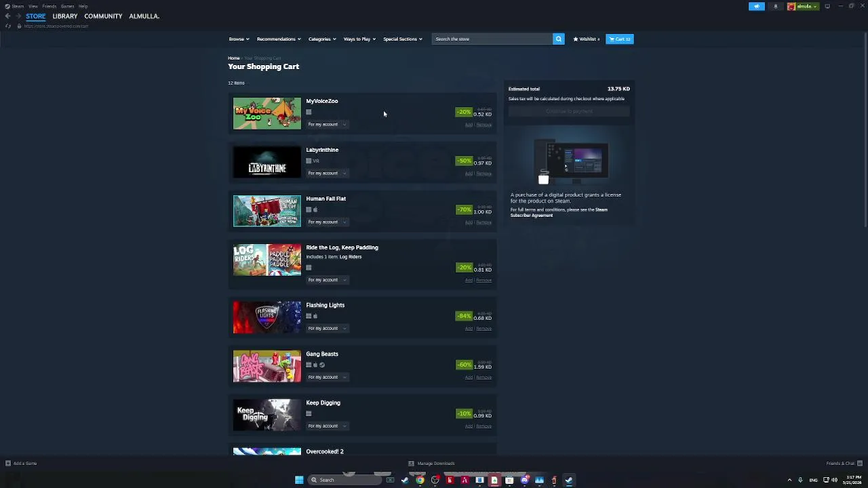Open the ALMULLA. profile tab
Image resolution: width=868 pixels, height=488 pixels.
144,16
